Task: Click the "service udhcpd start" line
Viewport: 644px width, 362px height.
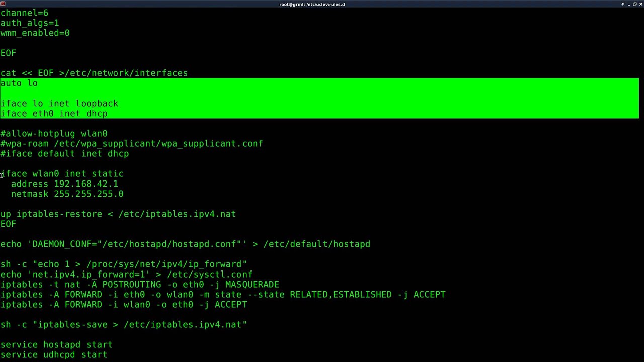Action: coord(54,355)
